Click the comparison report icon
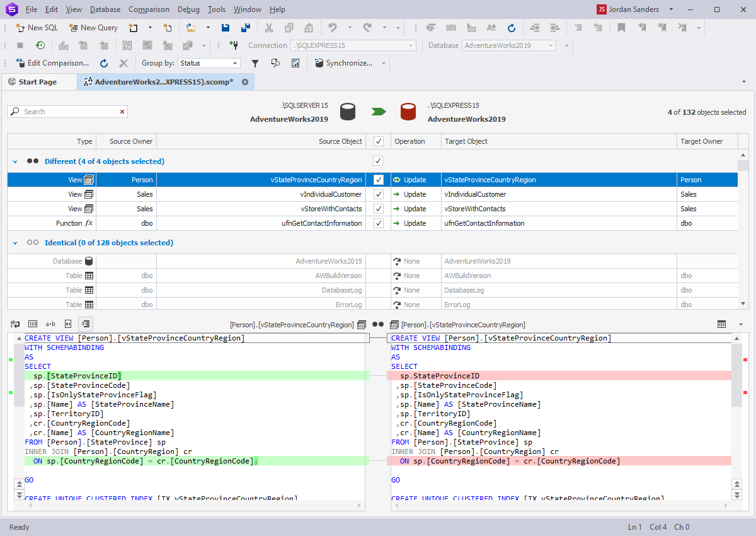Viewport: 756px width, 536px height. point(295,63)
